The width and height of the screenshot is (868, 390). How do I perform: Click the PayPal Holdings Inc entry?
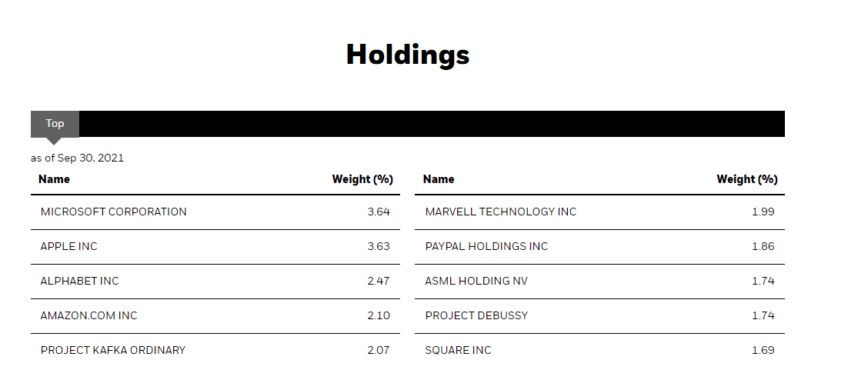coord(599,247)
